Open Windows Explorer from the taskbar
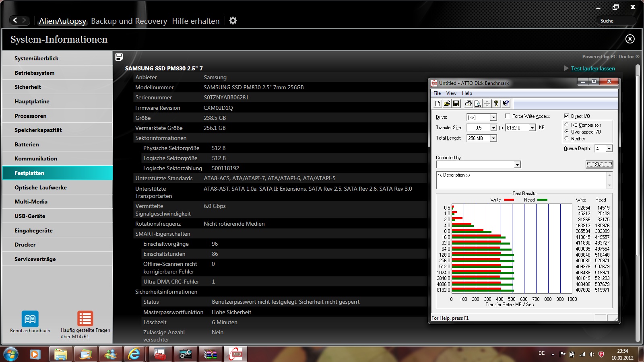The width and height of the screenshot is (644, 362). coord(61,354)
